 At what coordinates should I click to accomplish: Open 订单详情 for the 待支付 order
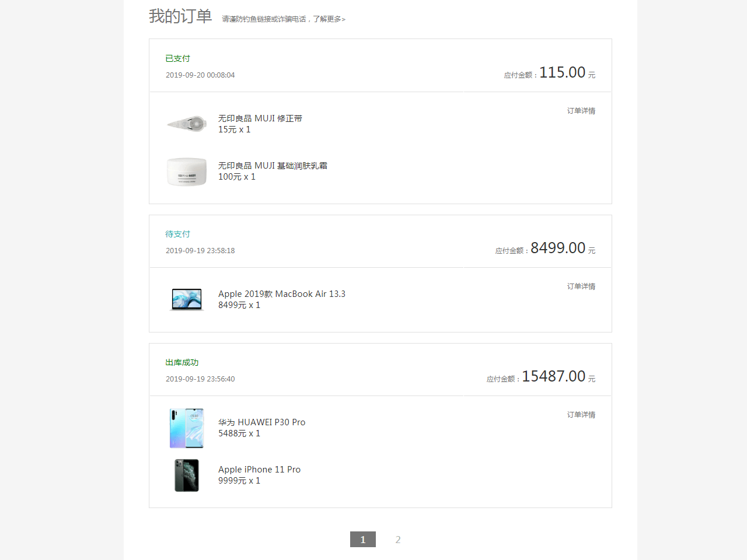pos(581,286)
